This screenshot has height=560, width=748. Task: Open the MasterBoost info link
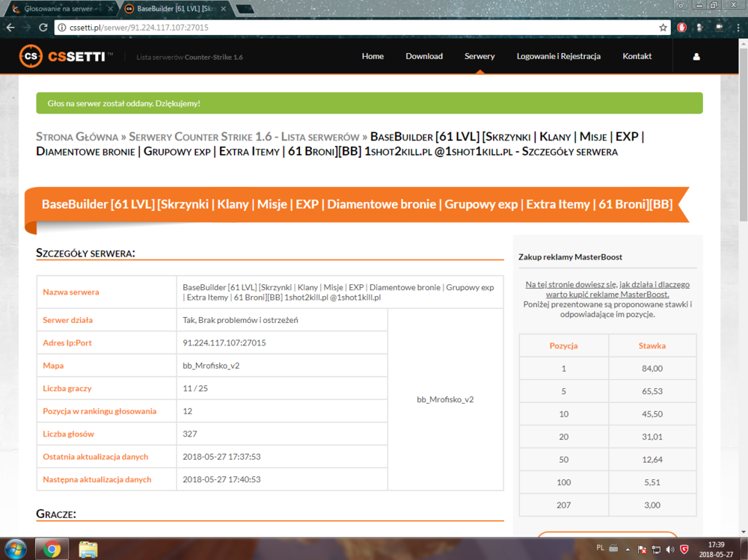click(x=607, y=289)
